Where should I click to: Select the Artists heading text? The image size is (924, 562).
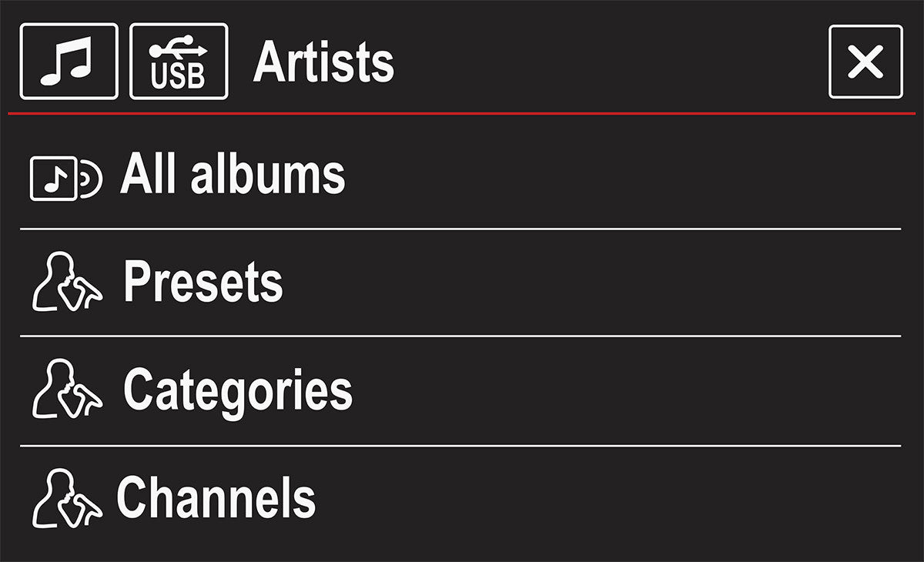click(323, 62)
